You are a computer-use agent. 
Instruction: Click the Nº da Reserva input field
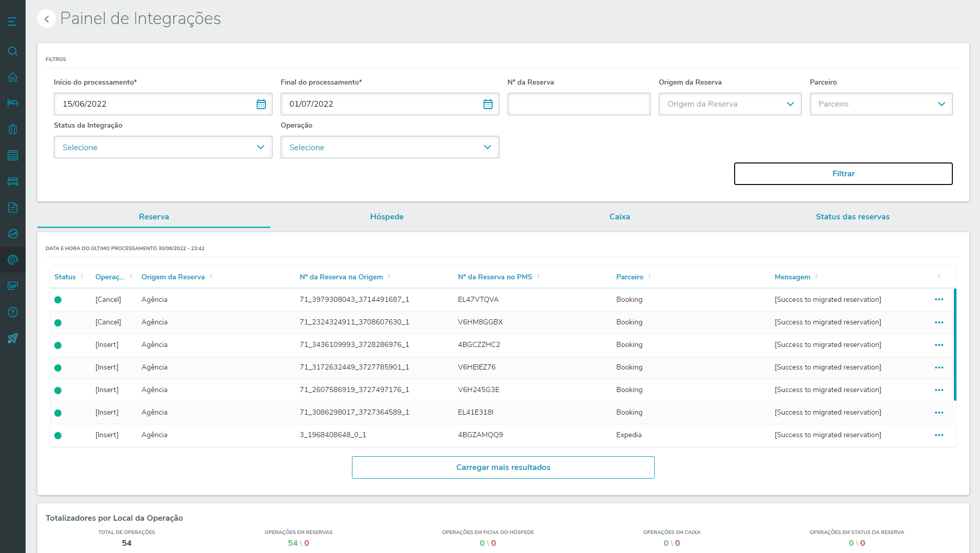(578, 104)
